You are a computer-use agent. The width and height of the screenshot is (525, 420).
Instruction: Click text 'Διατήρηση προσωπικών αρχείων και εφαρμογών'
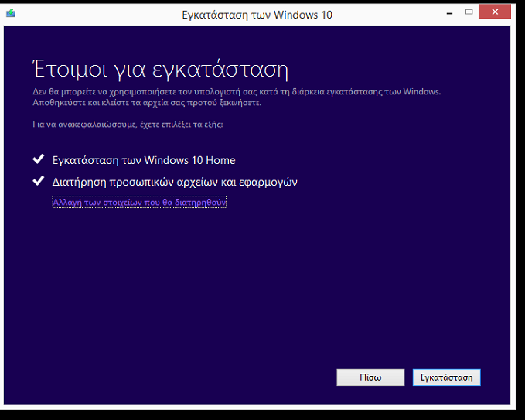click(x=175, y=183)
